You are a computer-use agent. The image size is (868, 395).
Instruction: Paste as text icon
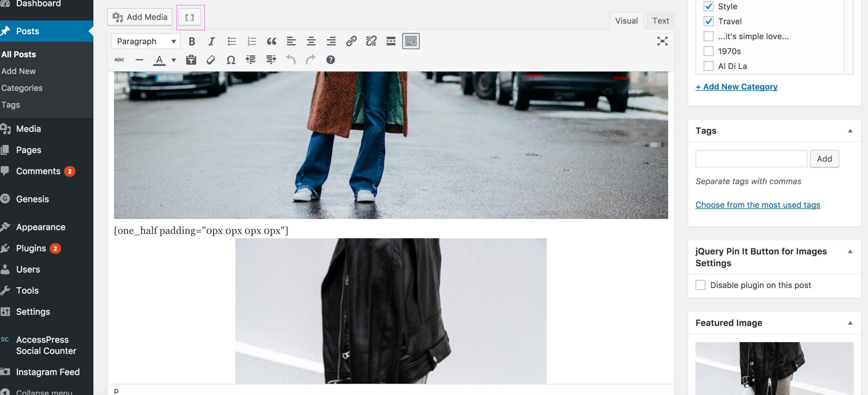click(x=191, y=60)
